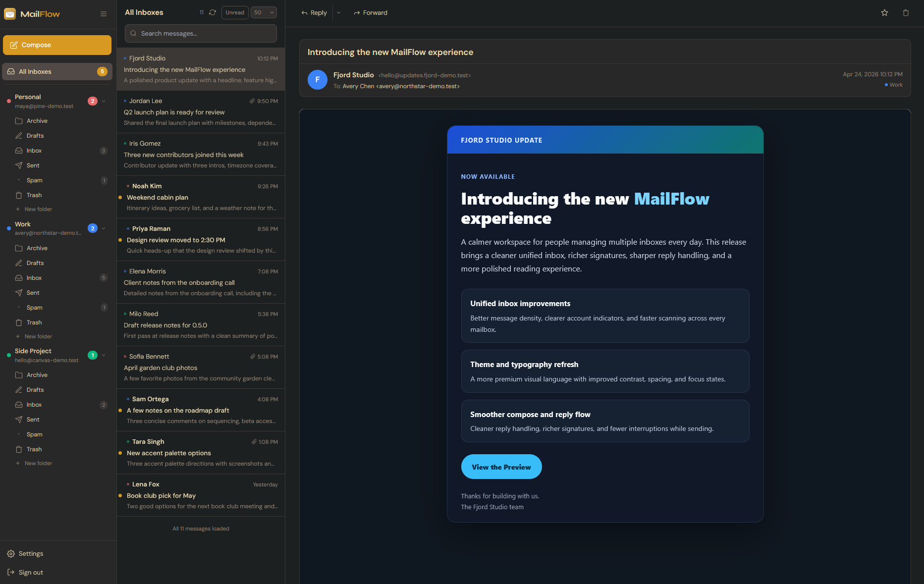Click the Compose pencil icon button
Image resolution: width=924 pixels, height=584 pixels.
13,45
